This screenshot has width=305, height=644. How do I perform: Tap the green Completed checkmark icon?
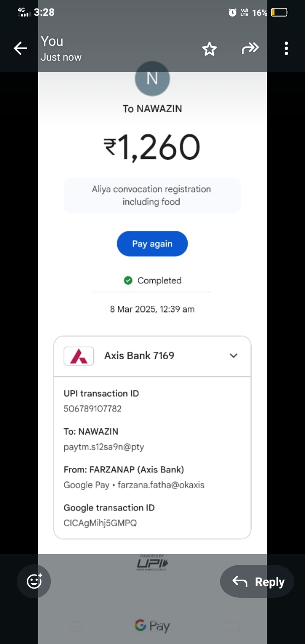pyautogui.click(x=128, y=280)
